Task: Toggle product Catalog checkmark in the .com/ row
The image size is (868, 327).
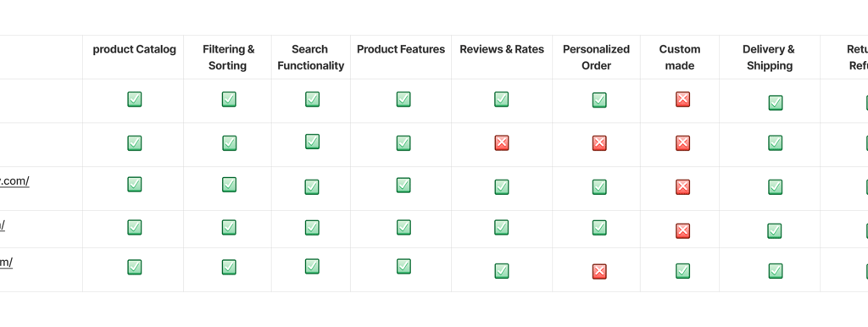Action: pos(135,184)
